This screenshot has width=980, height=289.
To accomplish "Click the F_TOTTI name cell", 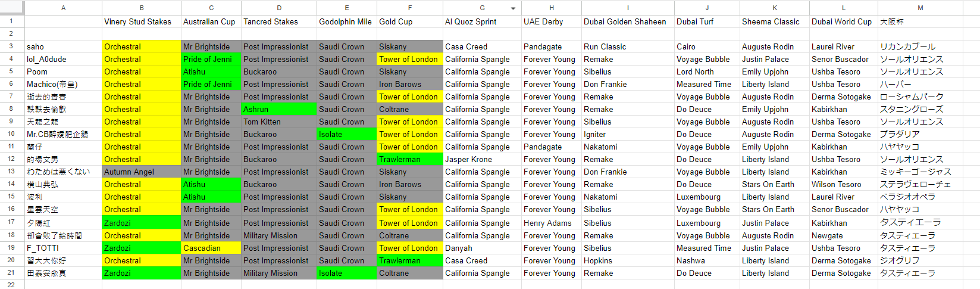I will [63, 248].
